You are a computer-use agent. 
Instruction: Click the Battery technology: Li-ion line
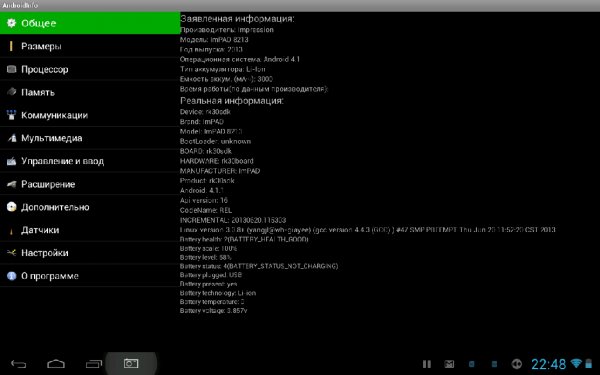[218, 293]
